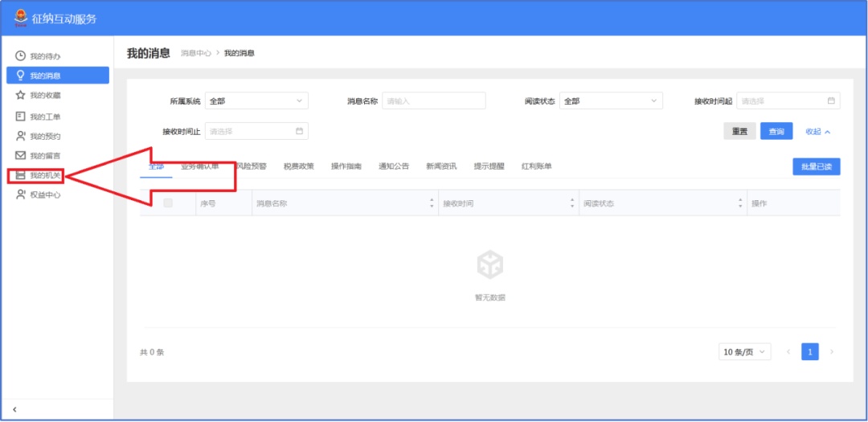Click inside the 消息名称 input field

point(434,101)
